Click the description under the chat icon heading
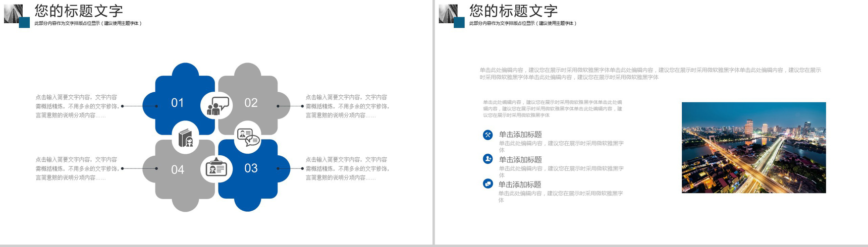 561,197
